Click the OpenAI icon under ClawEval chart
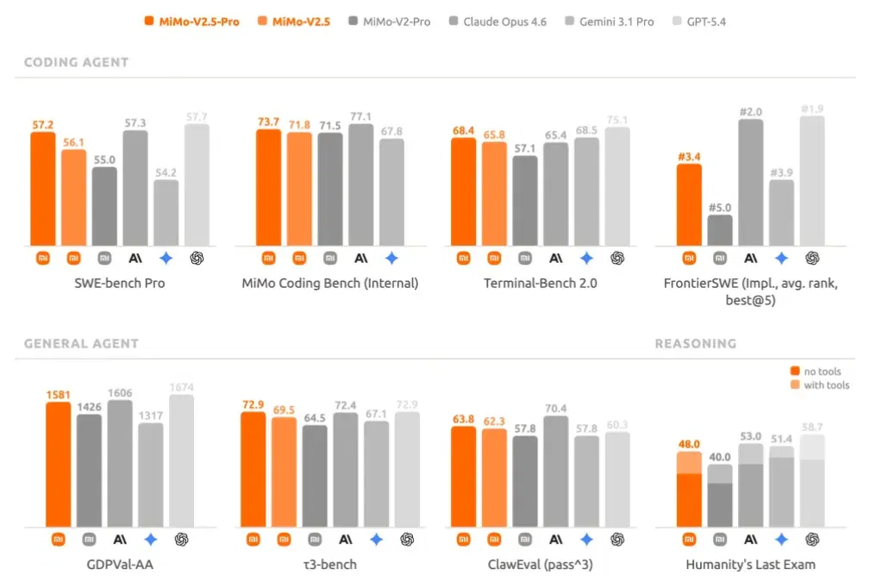The height and width of the screenshot is (588, 876). click(617, 540)
